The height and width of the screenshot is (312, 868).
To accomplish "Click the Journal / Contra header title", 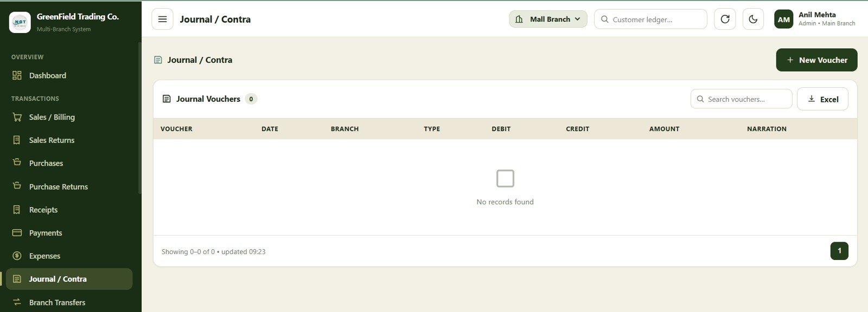I will (215, 19).
